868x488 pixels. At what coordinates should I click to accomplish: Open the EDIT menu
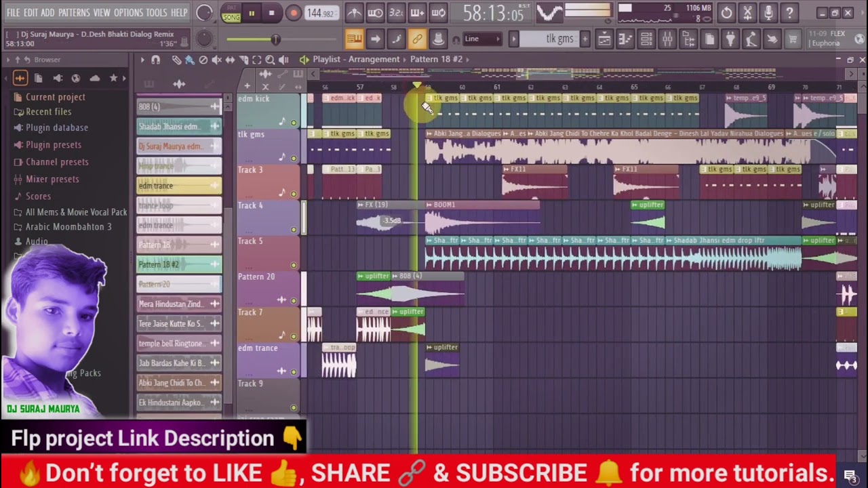tap(31, 13)
